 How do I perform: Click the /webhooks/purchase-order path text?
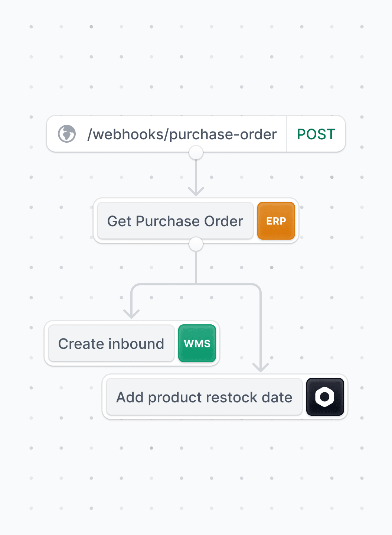coord(182,134)
